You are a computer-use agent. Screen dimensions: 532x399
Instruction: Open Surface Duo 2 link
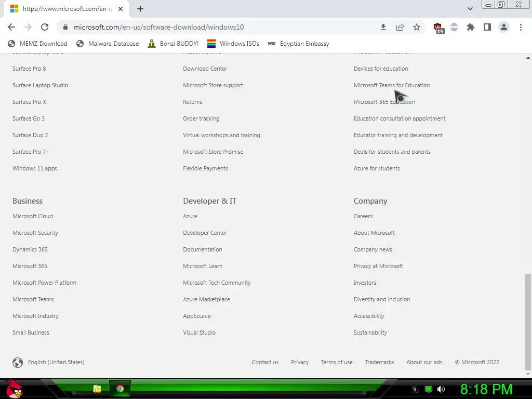(x=30, y=135)
